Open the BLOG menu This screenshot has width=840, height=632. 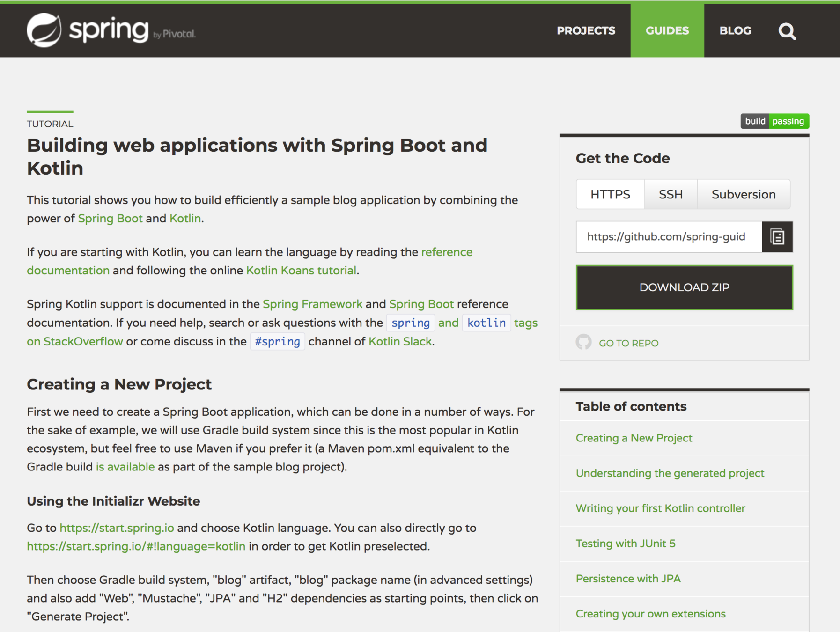click(x=735, y=31)
